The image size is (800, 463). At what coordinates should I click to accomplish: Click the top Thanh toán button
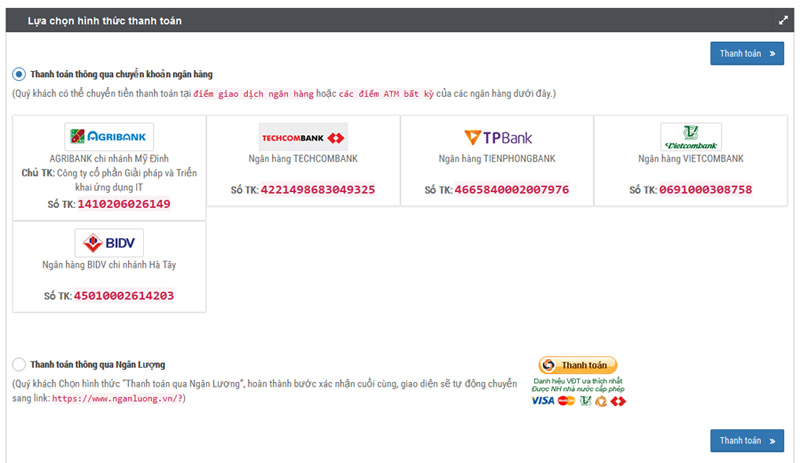pos(747,53)
